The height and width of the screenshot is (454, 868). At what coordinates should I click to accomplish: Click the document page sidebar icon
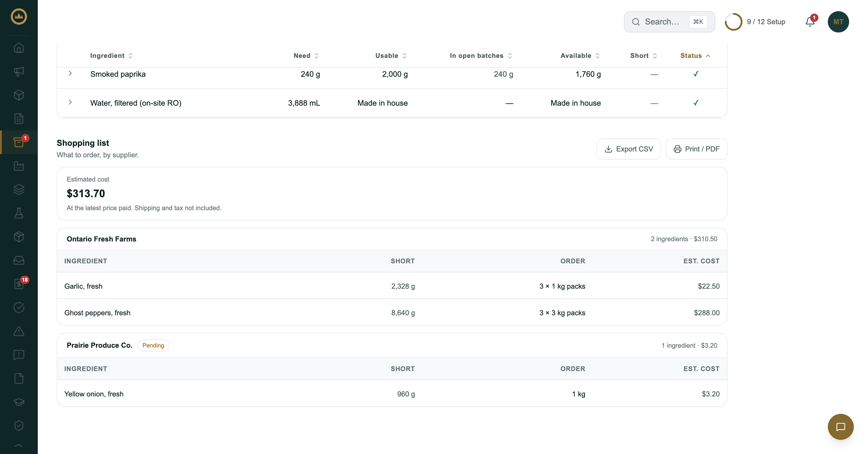point(19,119)
